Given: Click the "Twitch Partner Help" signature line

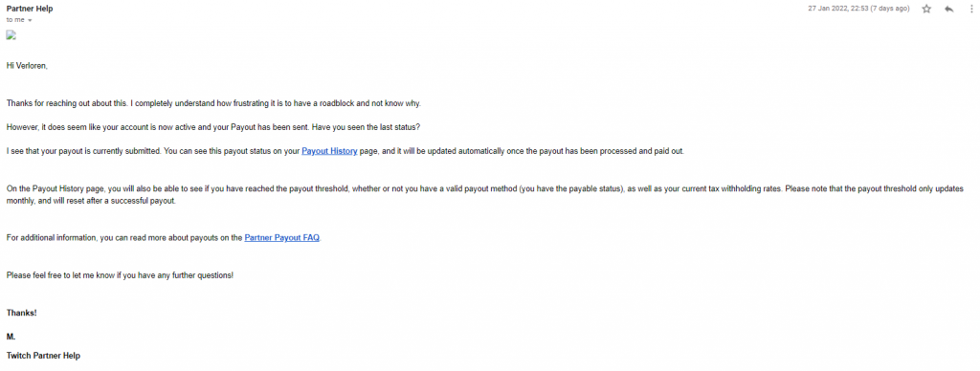Looking at the screenshot, I should coord(43,356).
